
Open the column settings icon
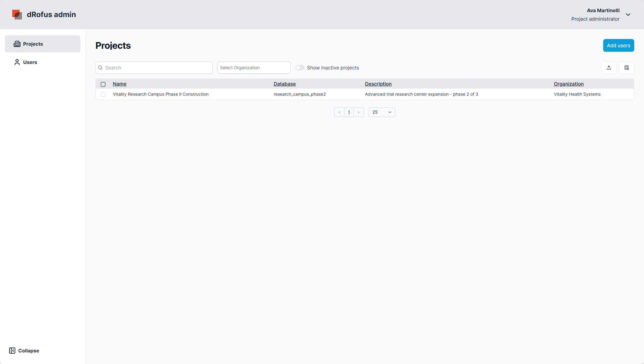coord(627,68)
